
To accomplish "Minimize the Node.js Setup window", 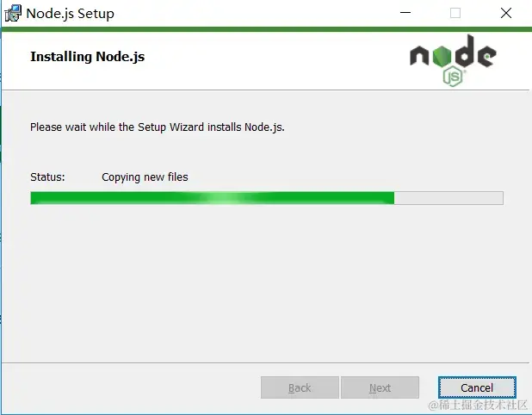I will (405, 13).
